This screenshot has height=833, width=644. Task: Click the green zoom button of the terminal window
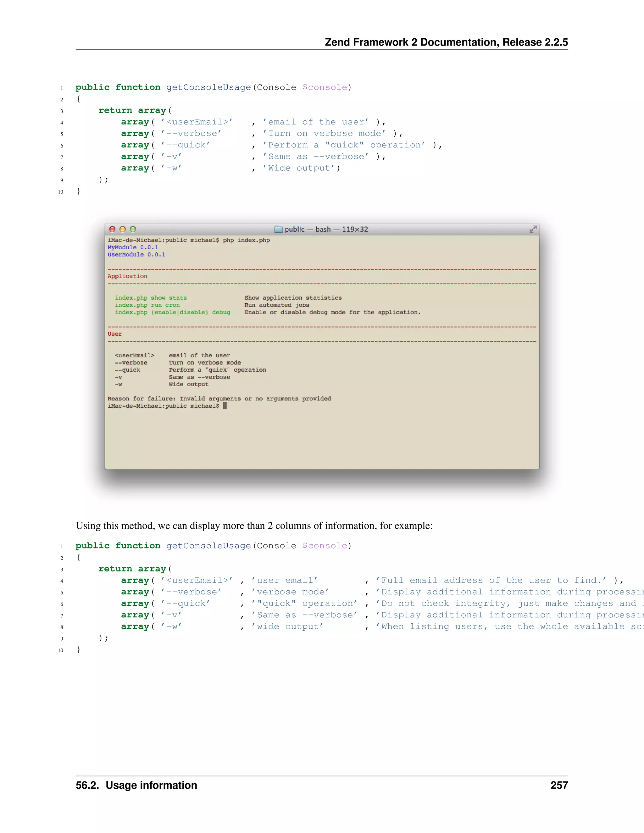point(133,229)
